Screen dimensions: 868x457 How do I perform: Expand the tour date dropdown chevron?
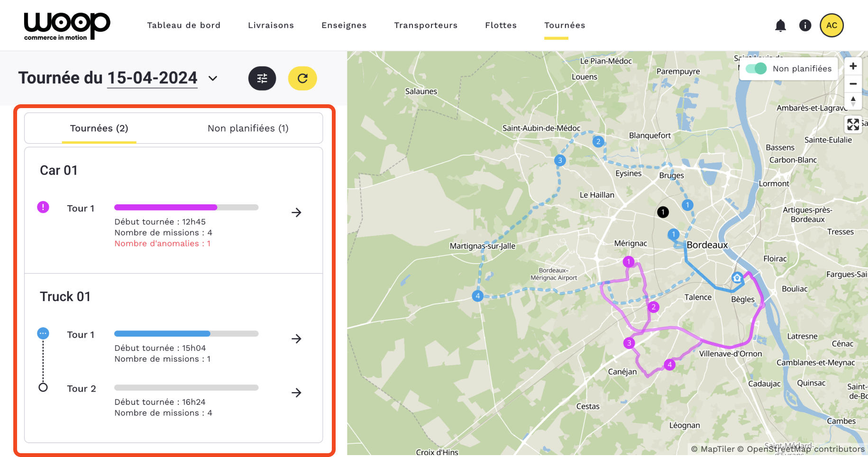click(213, 79)
